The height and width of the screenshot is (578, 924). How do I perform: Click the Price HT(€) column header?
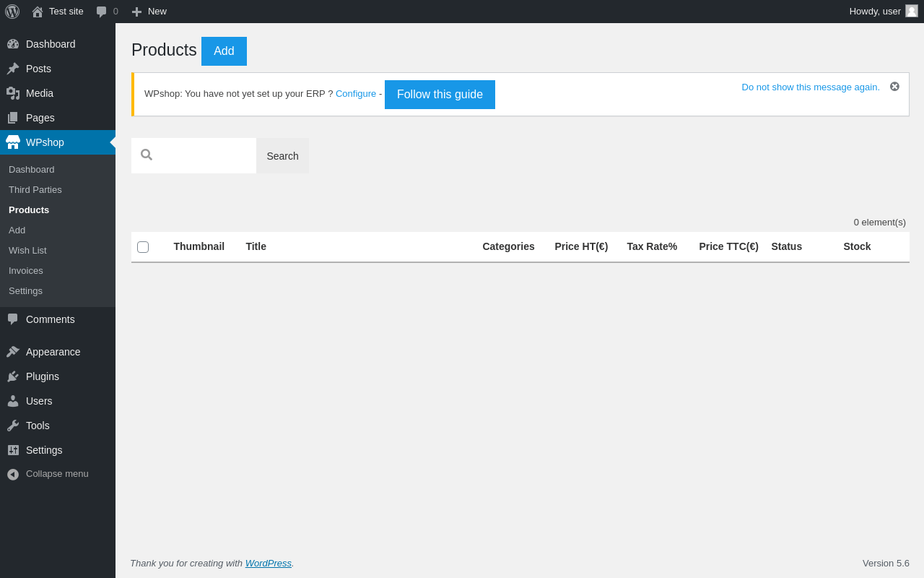(582, 246)
